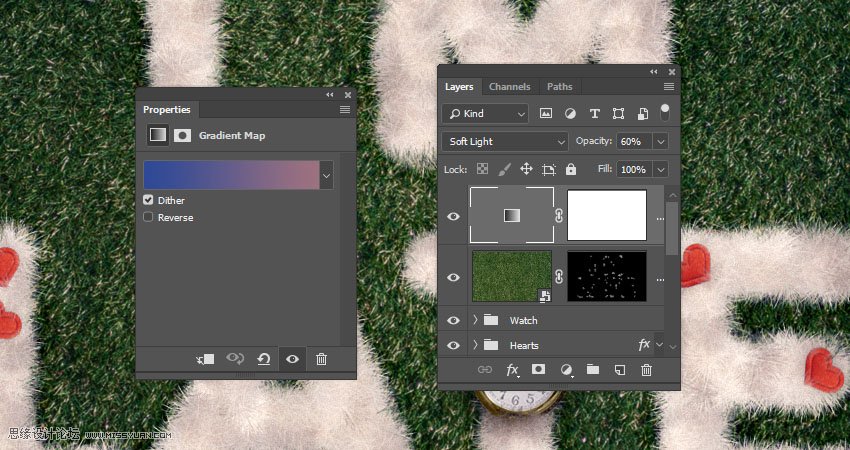Switch to the Channels tab
Image resolution: width=850 pixels, height=450 pixels.
(x=509, y=87)
